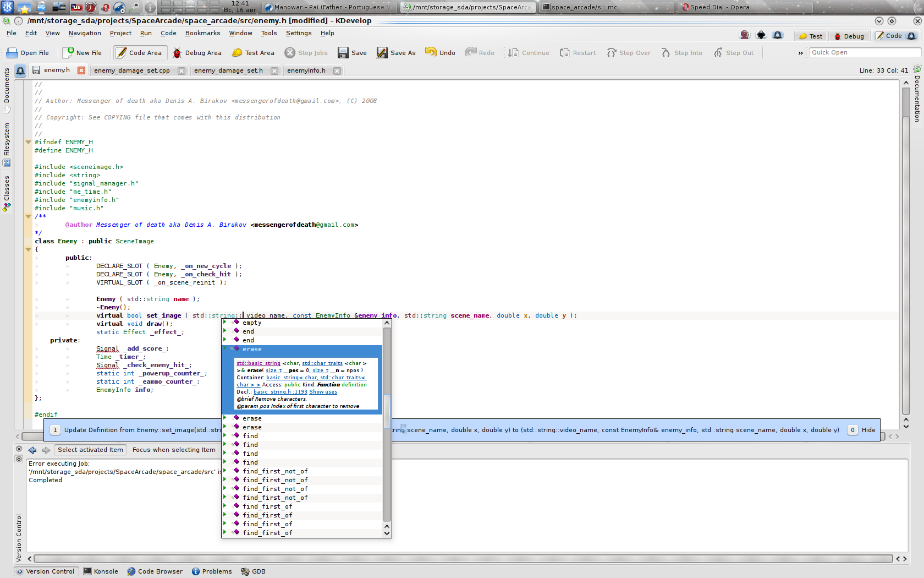
Task: Toggle Focus when selecting Item
Action: [x=174, y=450]
